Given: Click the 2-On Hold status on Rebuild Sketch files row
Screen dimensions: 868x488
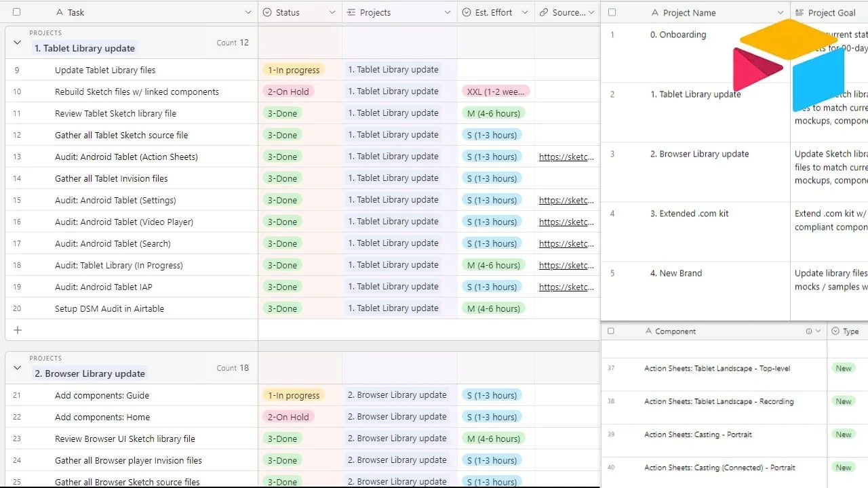Looking at the screenshot, I should pos(288,91).
